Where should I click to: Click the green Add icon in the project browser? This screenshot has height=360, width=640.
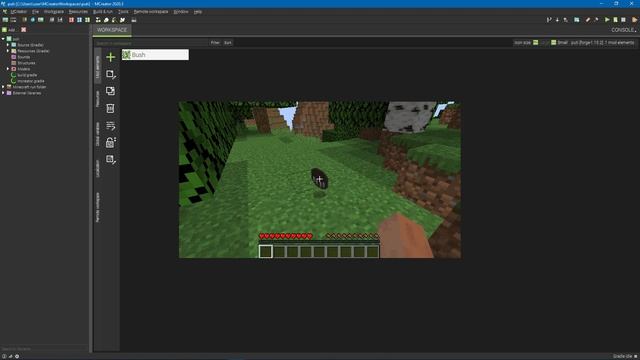tap(8, 30)
